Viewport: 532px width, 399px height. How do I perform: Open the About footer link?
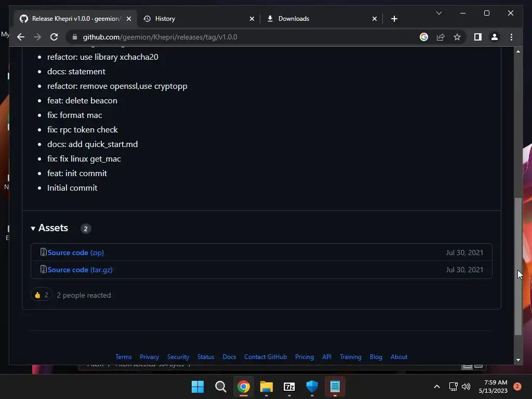(398, 357)
